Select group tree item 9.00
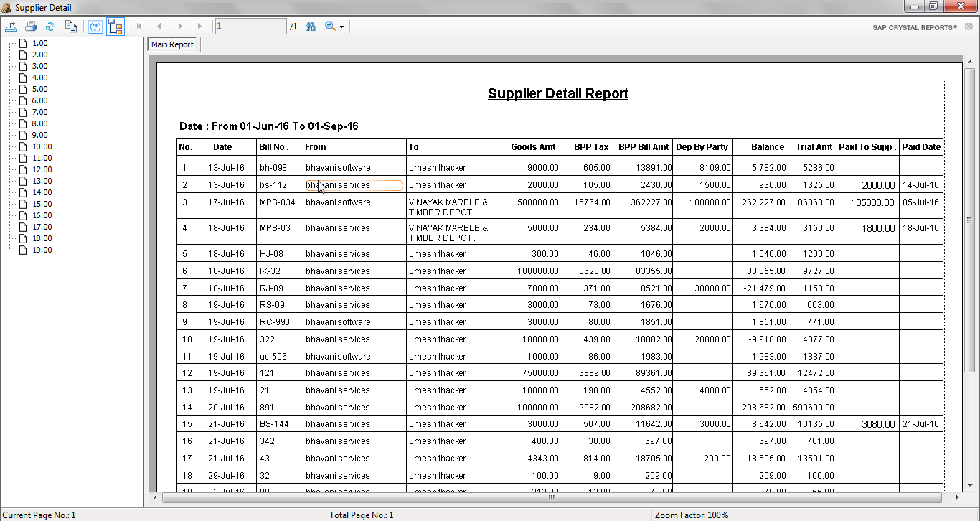The height and width of the screenshot is (521, 980). pyautogui.click(x=39, y=135)
